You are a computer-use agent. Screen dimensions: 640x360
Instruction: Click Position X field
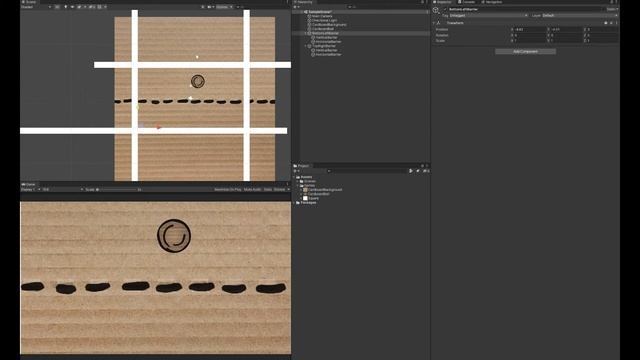point(529,29)
